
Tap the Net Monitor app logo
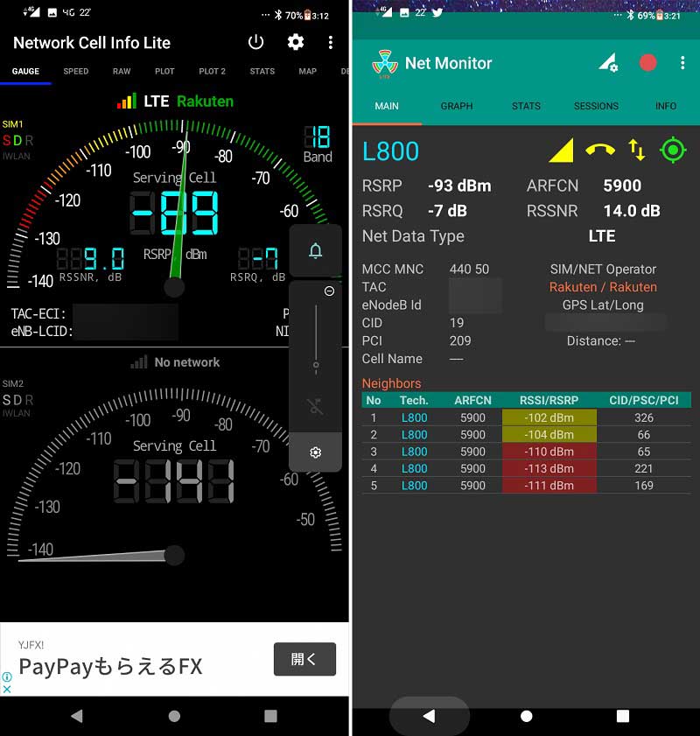click(385, 63)
